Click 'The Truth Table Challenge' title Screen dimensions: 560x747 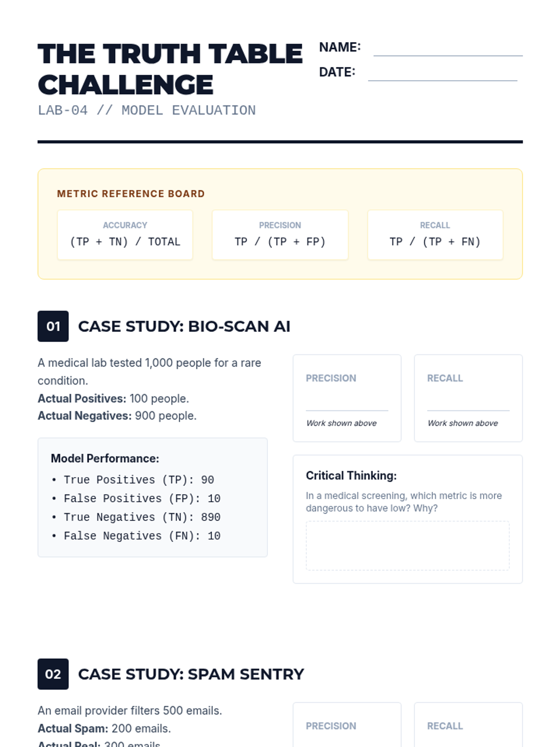point(170,69)
